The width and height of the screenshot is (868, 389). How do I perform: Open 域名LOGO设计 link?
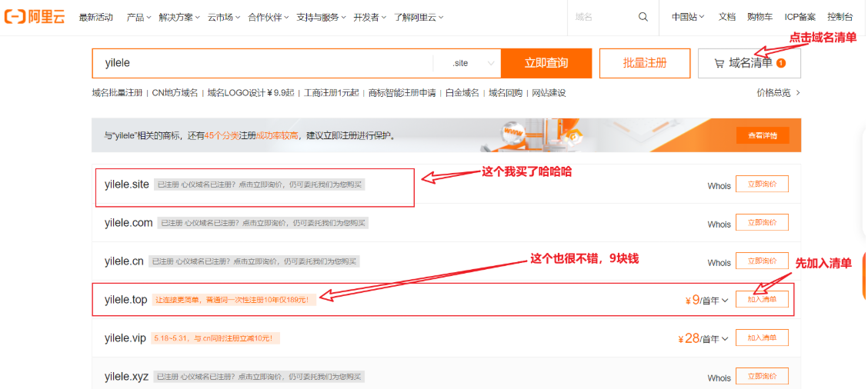pos(251,93)
